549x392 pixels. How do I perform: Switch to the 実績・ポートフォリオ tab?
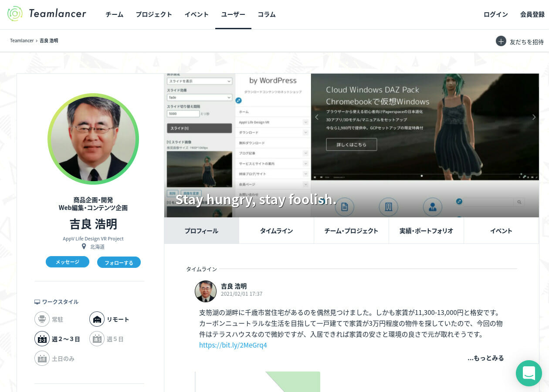[x=427, y=230]
